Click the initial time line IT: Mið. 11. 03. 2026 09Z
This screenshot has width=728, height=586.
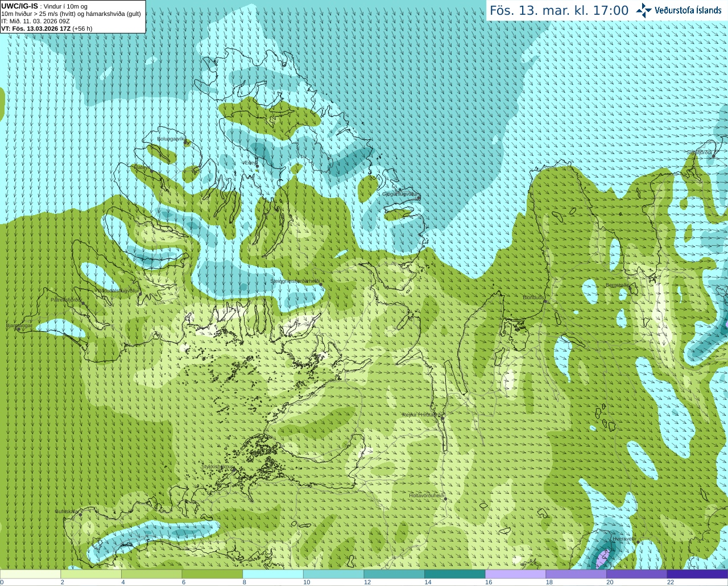35,21
